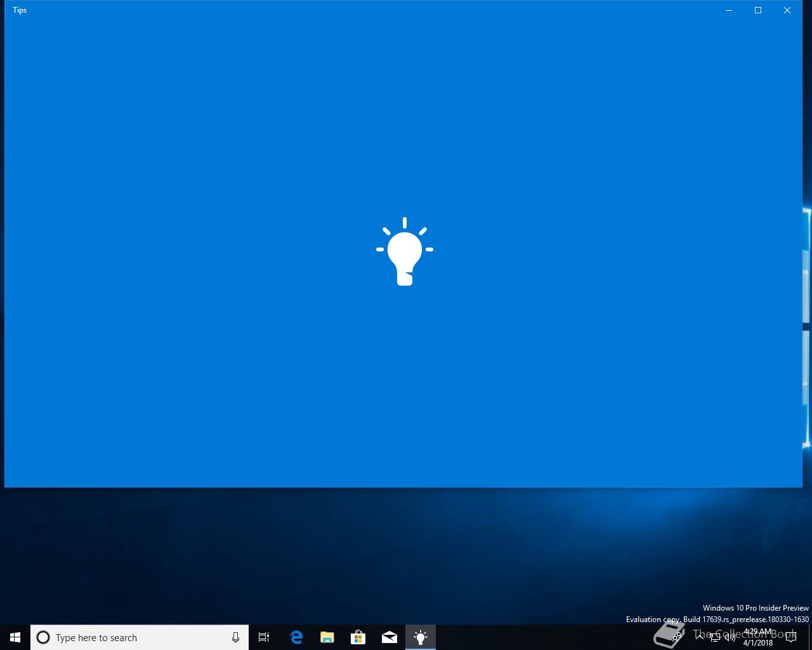Open the People icon in the taskbar
Screen dimensions: 812x650
click(676, 636)
